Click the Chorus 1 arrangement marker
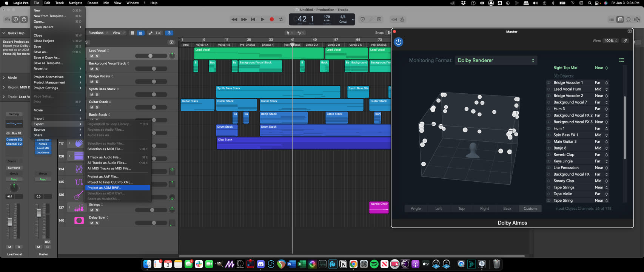The image size is (644, 272). 268,45
